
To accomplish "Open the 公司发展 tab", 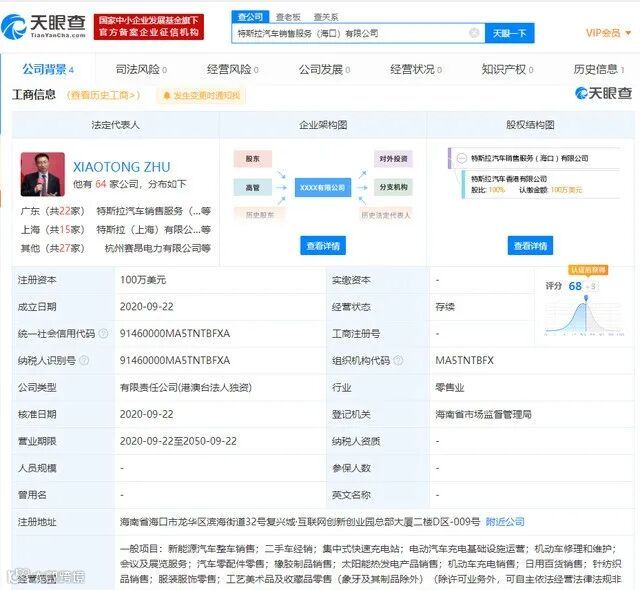I will tap(324, 69).
